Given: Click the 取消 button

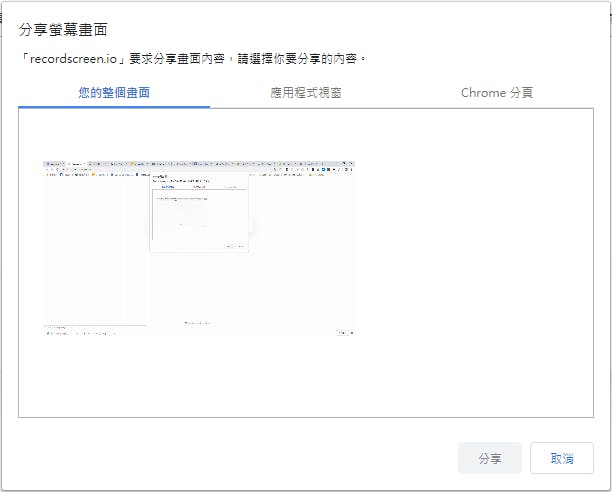Looking at the screenshot, I should [x=562, y=458].
